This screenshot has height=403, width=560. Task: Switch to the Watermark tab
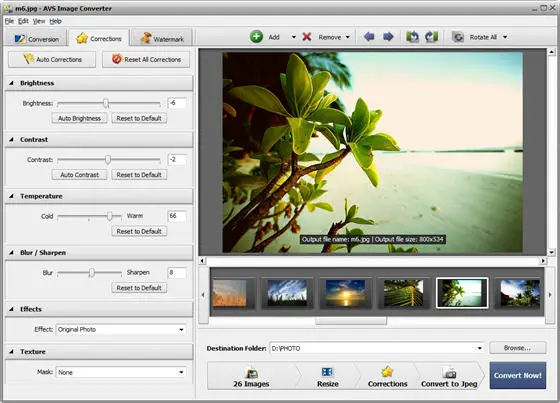162,38
